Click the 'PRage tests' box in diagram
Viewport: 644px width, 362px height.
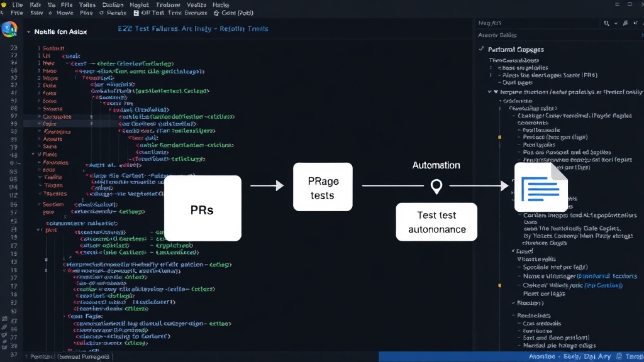tap(323, 187)
